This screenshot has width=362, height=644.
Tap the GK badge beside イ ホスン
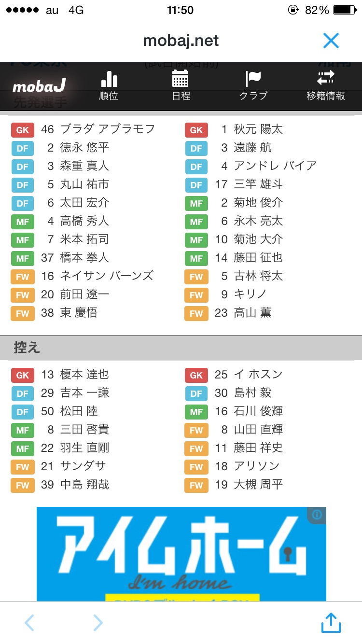[196, 375]
